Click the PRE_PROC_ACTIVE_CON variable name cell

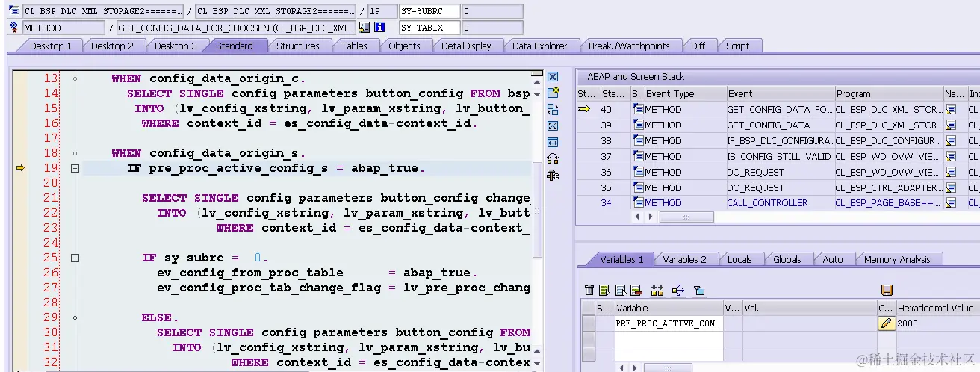click(669, 323)
